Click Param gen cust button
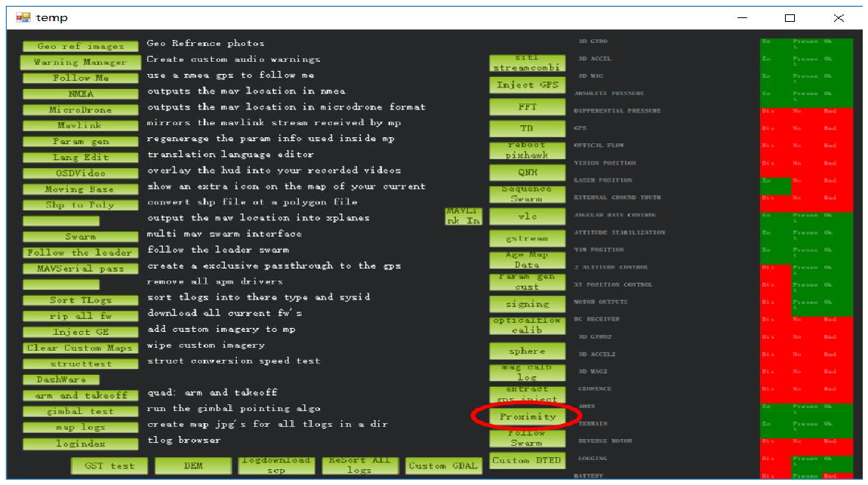The image size is (868, 485). [527, 281]
